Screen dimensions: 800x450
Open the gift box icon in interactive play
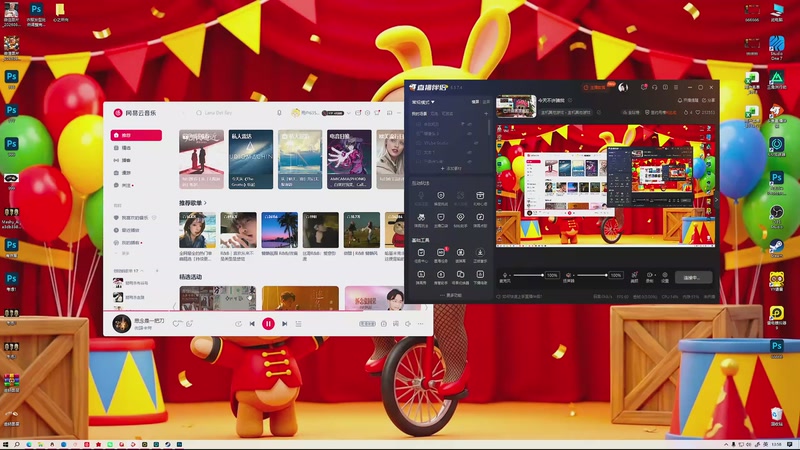tap(480, 195)
